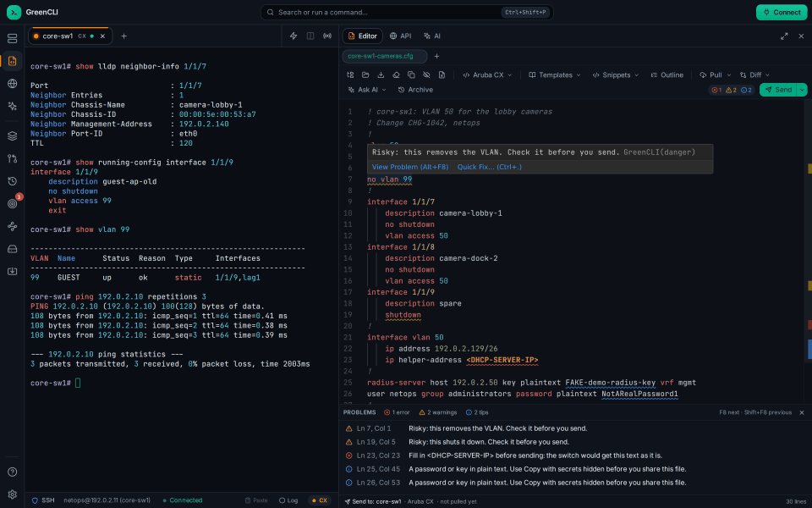
Task: Open the Snippets dropdown
Action: click(616, 75)
